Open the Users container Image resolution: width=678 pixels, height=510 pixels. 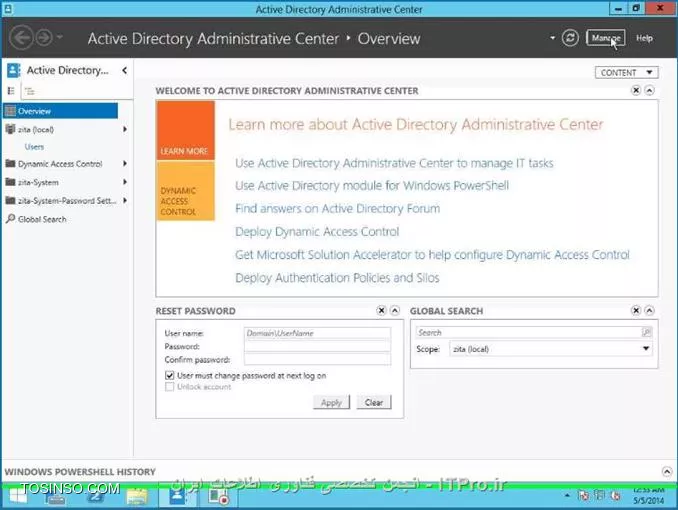[x=34, y=147]
